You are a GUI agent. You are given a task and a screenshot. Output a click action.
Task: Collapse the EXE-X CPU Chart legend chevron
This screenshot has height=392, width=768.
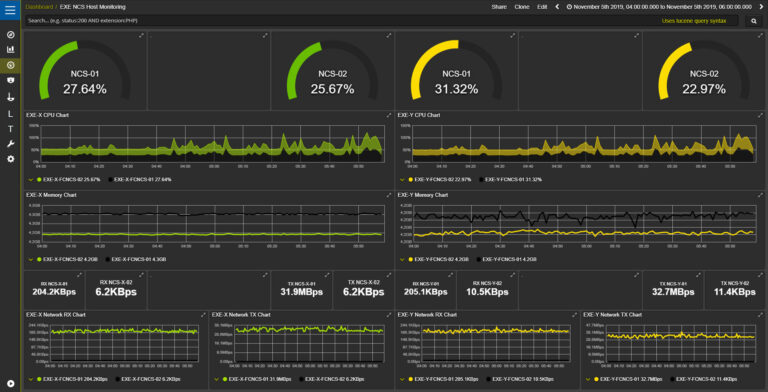[x=30, y=180]
